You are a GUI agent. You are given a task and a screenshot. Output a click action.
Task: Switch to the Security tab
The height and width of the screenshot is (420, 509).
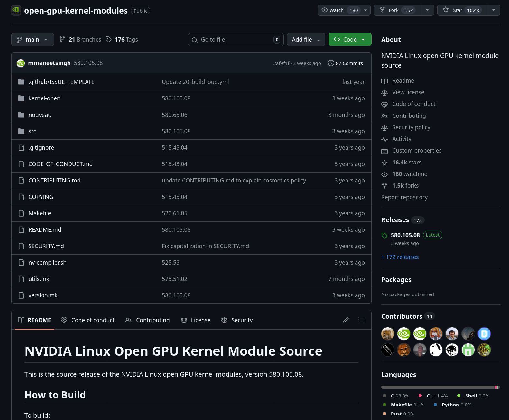coord(237,320)
